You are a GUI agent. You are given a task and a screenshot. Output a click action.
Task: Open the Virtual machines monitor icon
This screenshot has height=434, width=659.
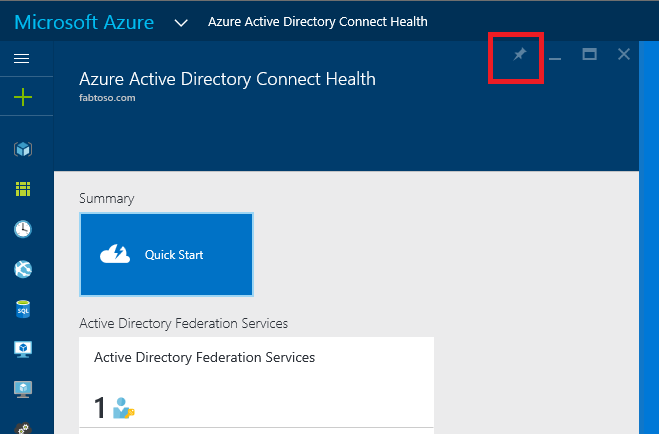22,349
